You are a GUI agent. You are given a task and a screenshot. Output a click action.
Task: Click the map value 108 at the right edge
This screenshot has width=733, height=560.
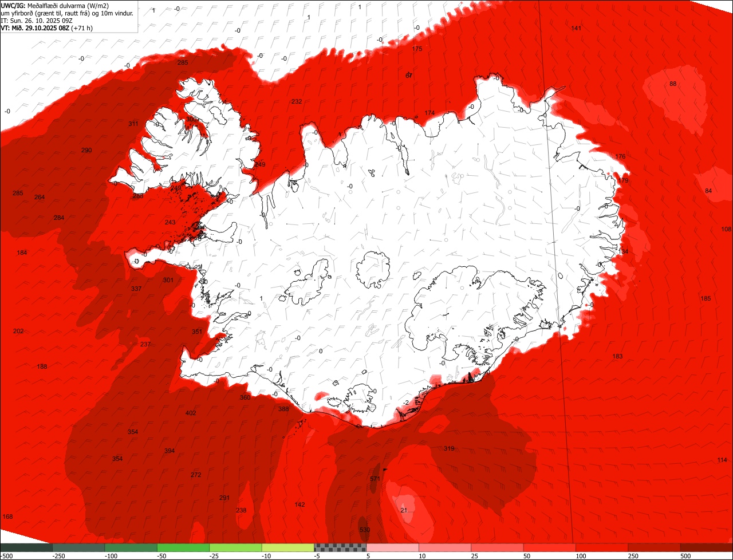(x=726, y=229)
